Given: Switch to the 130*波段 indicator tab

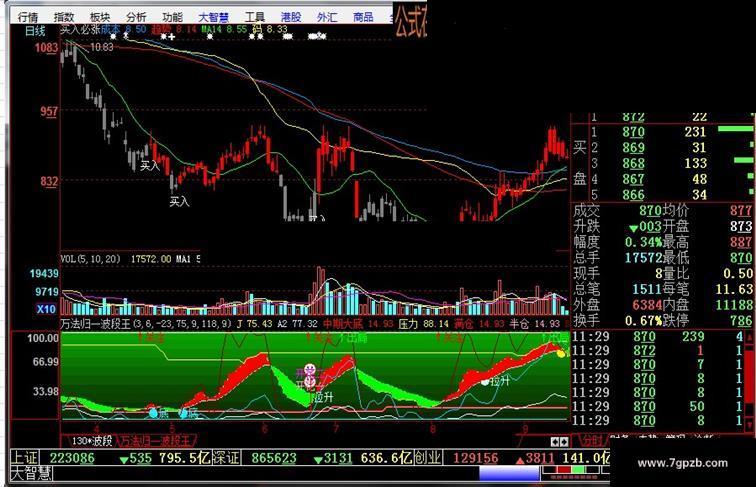Looking at the screenshot, I should click(92, 441).
